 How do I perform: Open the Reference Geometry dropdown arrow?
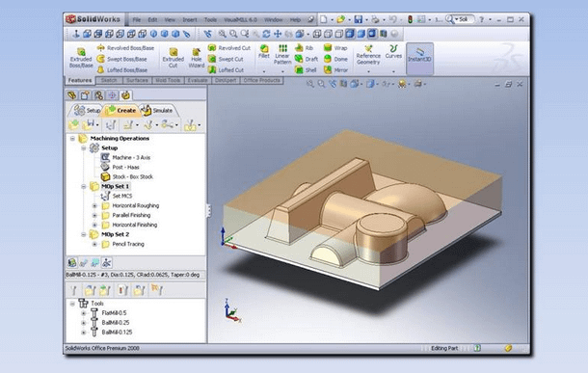tap(368, 71)
